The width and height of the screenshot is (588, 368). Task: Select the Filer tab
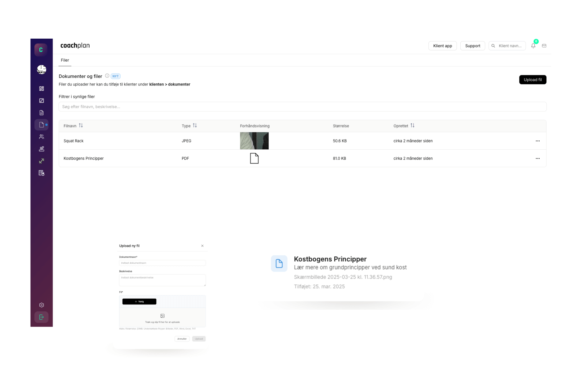[65, 60]
